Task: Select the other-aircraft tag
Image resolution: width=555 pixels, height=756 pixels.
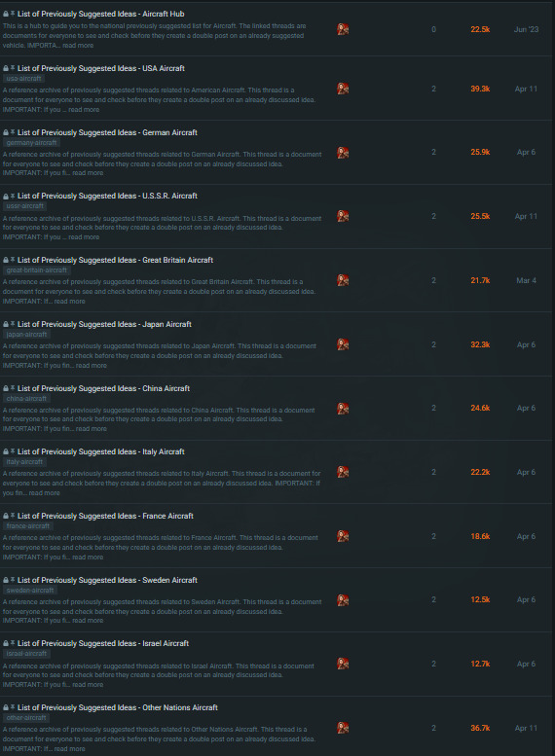Action: point(26,718)
